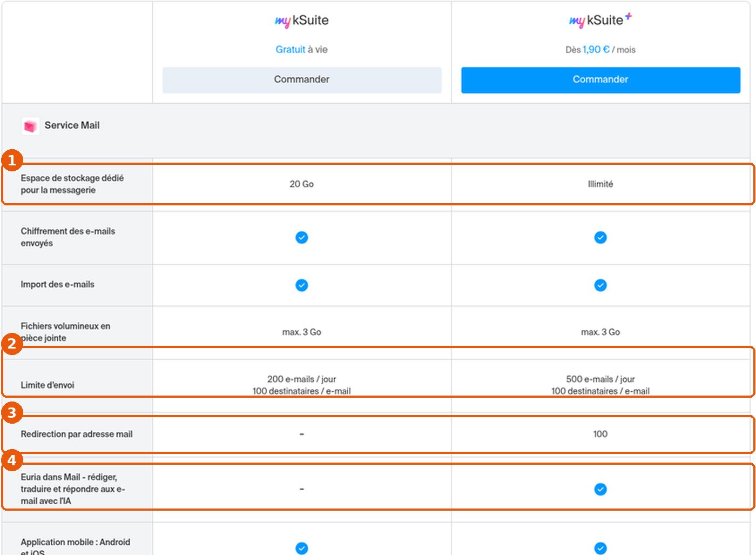Click 'Espace de stockage dédié' row label
The height and width of the screenshot is (555, 756).
click(x=72, y=184)
